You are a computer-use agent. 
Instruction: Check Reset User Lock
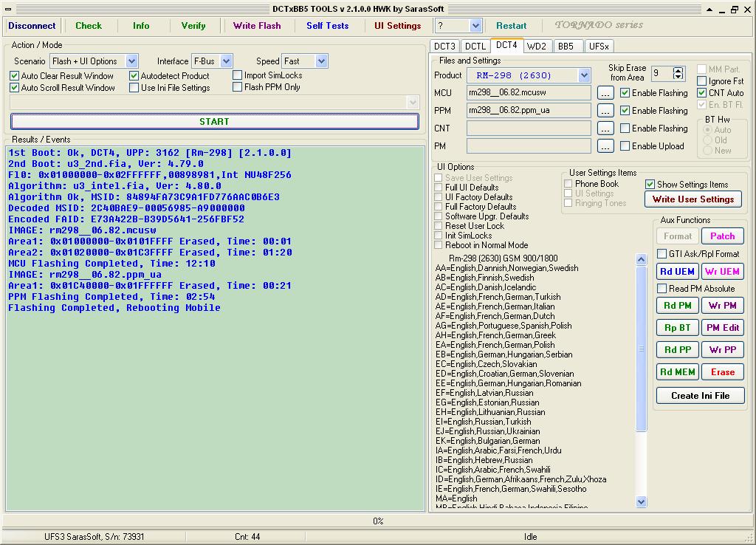click(x=439, y=226)
